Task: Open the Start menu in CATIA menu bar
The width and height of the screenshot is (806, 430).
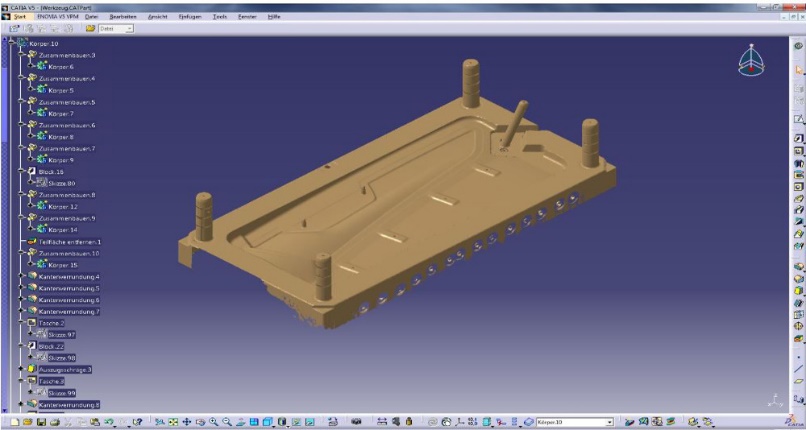Action: [x=20, y=17]
